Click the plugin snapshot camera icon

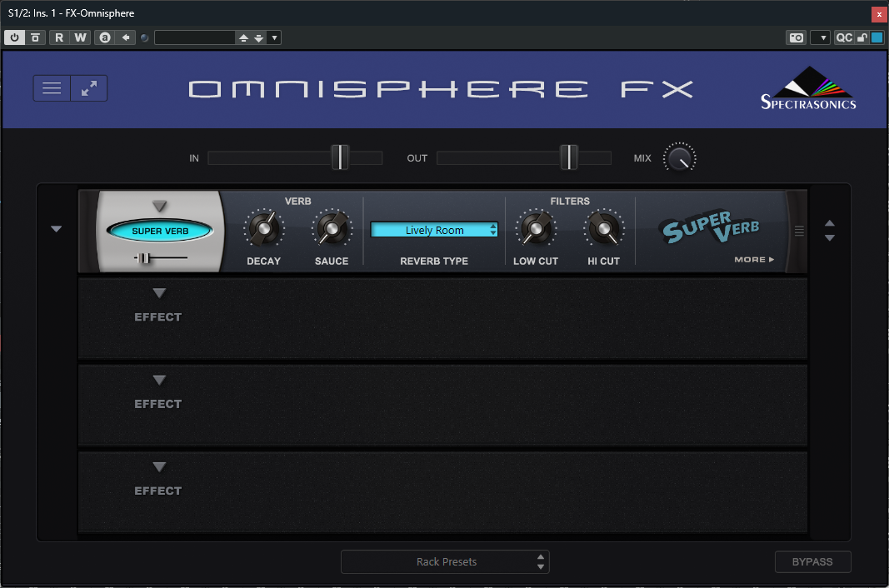point(796,37)
